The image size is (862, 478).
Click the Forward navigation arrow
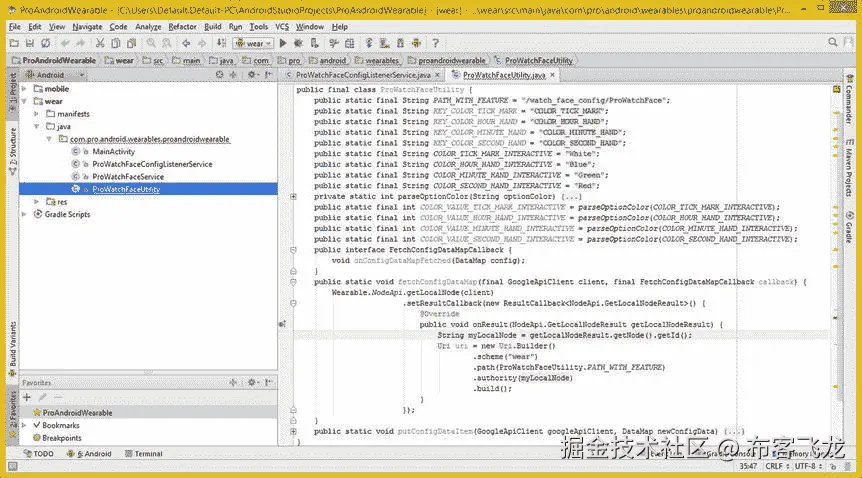202,43
